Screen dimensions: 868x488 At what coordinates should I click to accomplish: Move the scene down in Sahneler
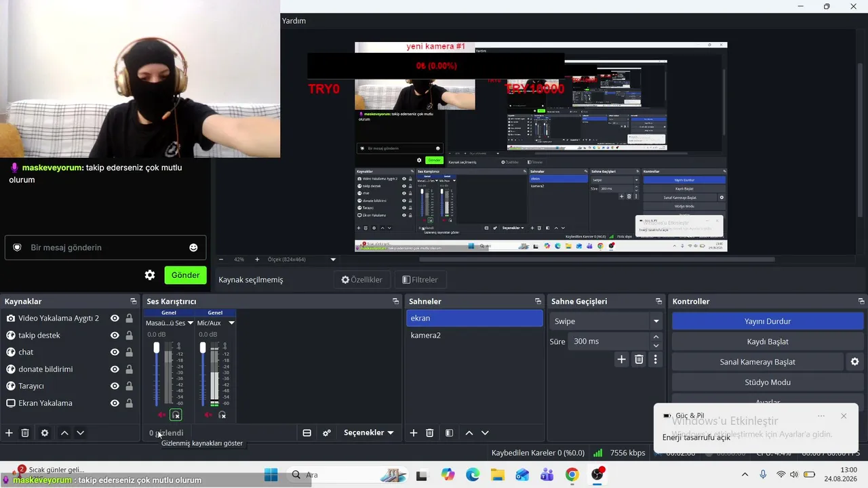[x=485, y=433]
